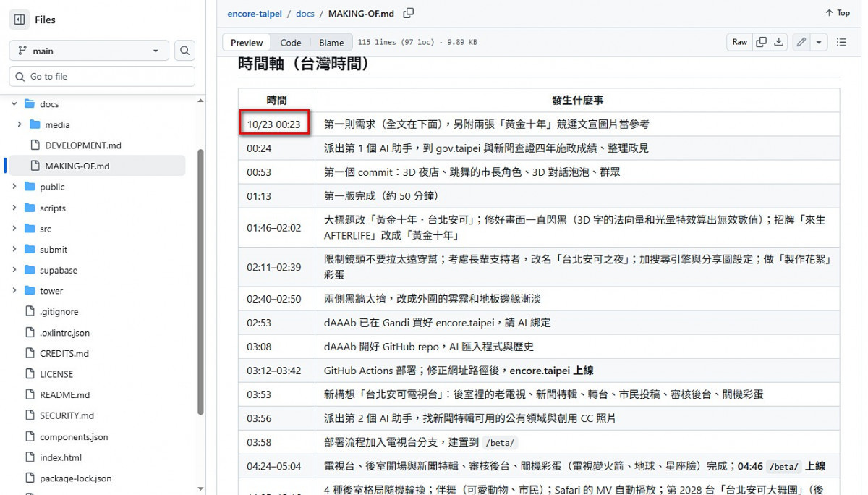Viewport: 868px width, 495px height.
Task: Select MAKING-OF.md in the file tree
Action: tap(77, 166)
